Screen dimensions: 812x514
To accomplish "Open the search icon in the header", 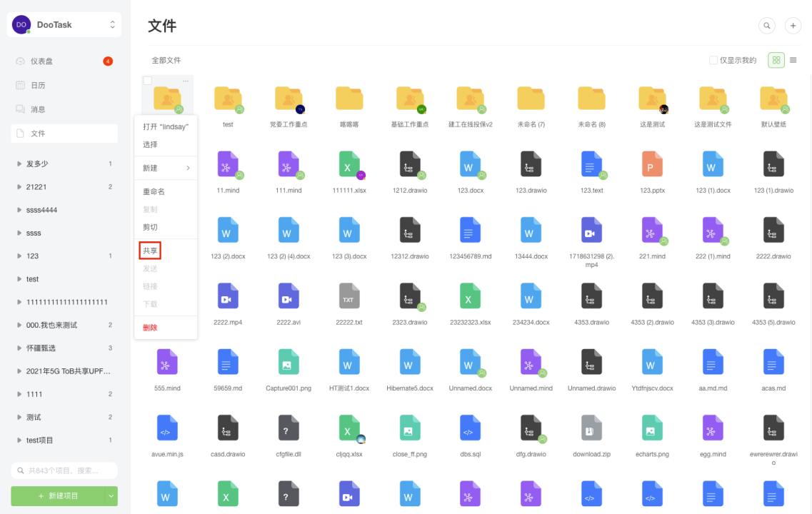I will 766,25.
